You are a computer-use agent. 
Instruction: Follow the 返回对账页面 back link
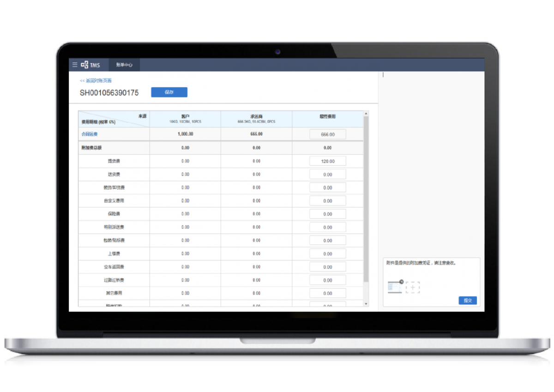point(96,81)
